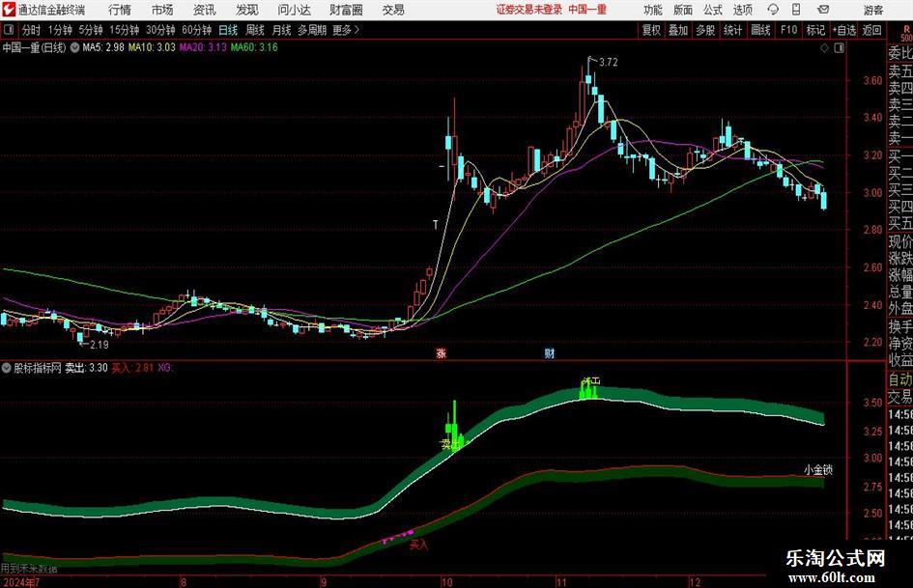
Task: Click the MA5: 2.98 indicator label
Action: (x=103, y=47)
